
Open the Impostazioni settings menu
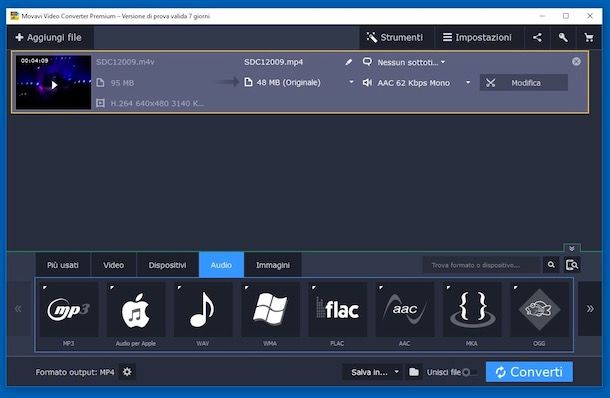[477, 37]
